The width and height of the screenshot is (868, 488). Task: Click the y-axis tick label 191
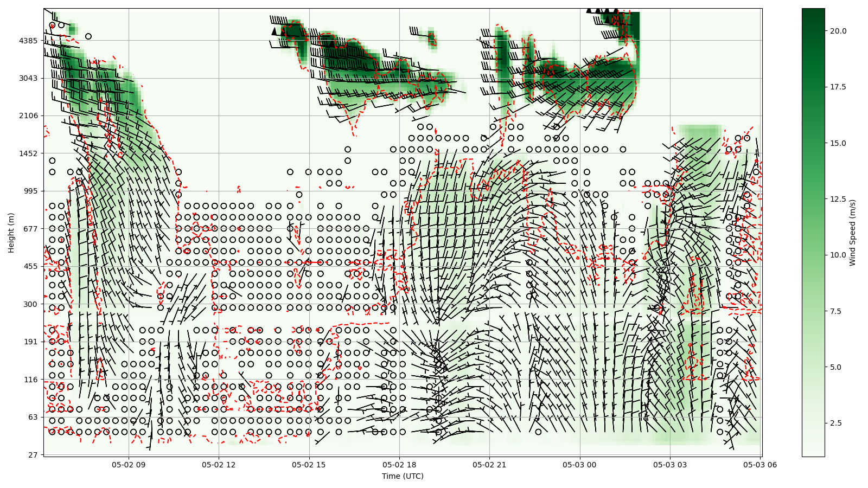click(x=30, y=342)
